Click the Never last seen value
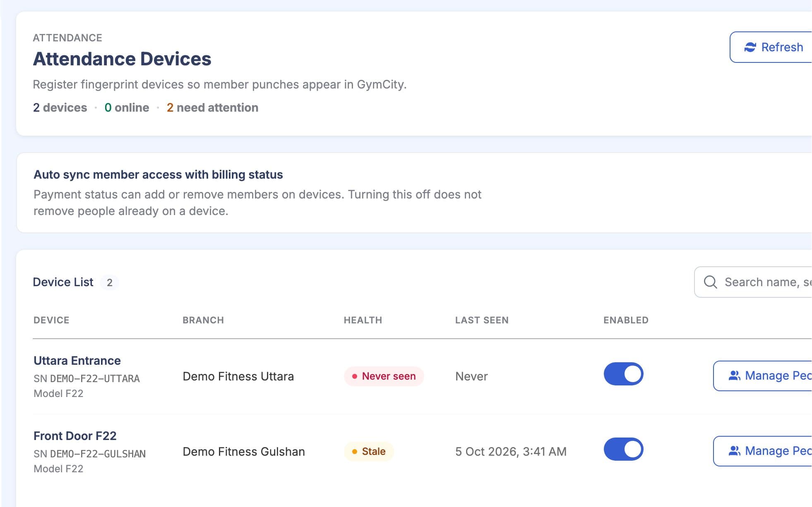Viewport: 812px width, 507px height. tap(471, 376)
